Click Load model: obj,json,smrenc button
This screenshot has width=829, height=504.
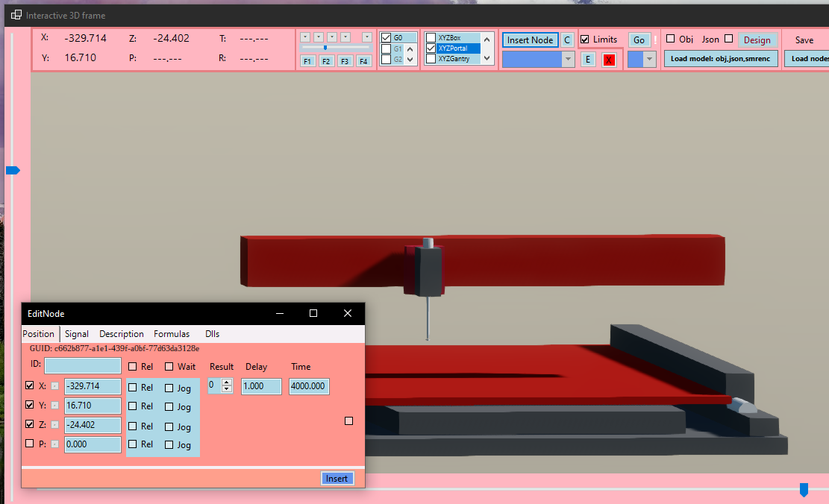coord(721,59)
